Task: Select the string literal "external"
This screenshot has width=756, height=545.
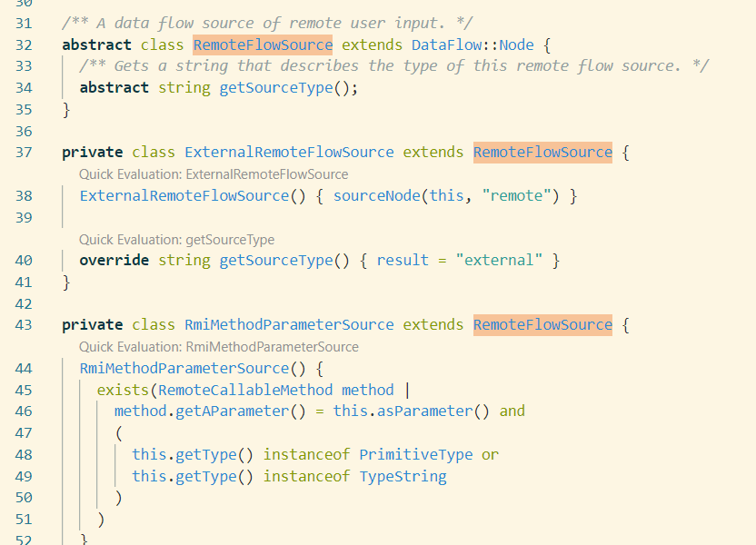Action: [x=500, y=260]
